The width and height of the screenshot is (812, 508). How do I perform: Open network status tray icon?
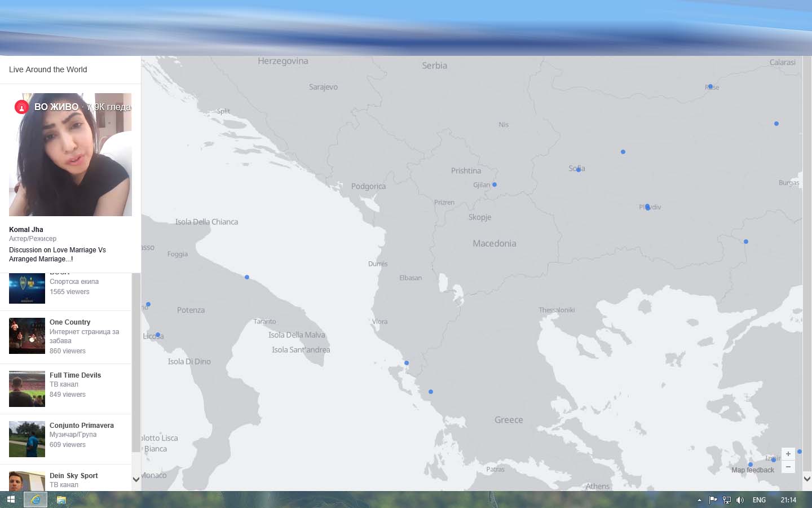[x=726, y=500]
